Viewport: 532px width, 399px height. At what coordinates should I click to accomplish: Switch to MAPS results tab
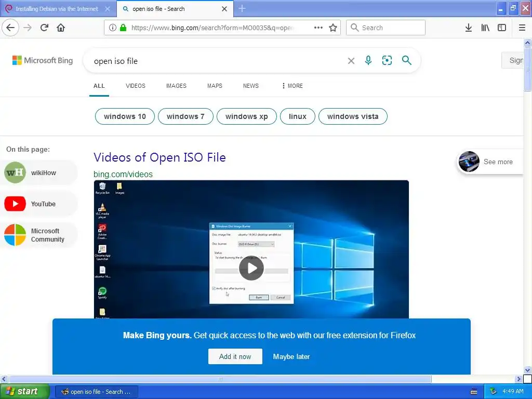pos(215,86)
